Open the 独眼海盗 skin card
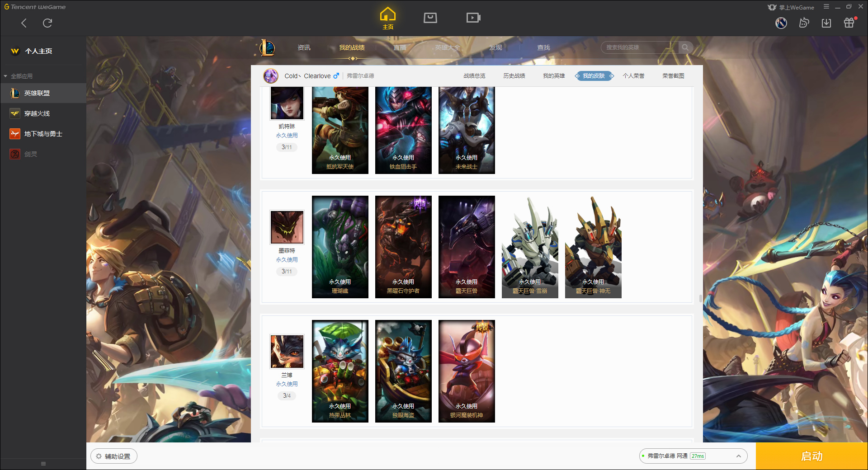This screenshot has height=470, width=868. tap(403, 371)
